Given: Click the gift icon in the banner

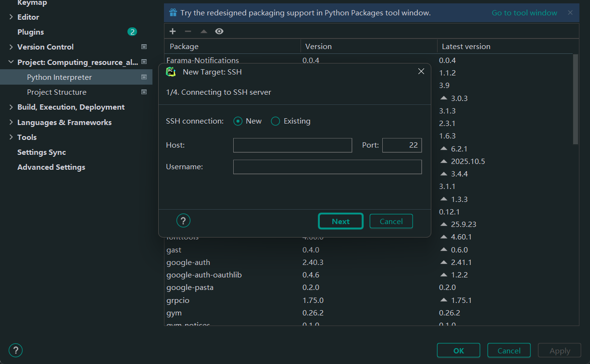Looking at the screenshot, I should point(173,13).
